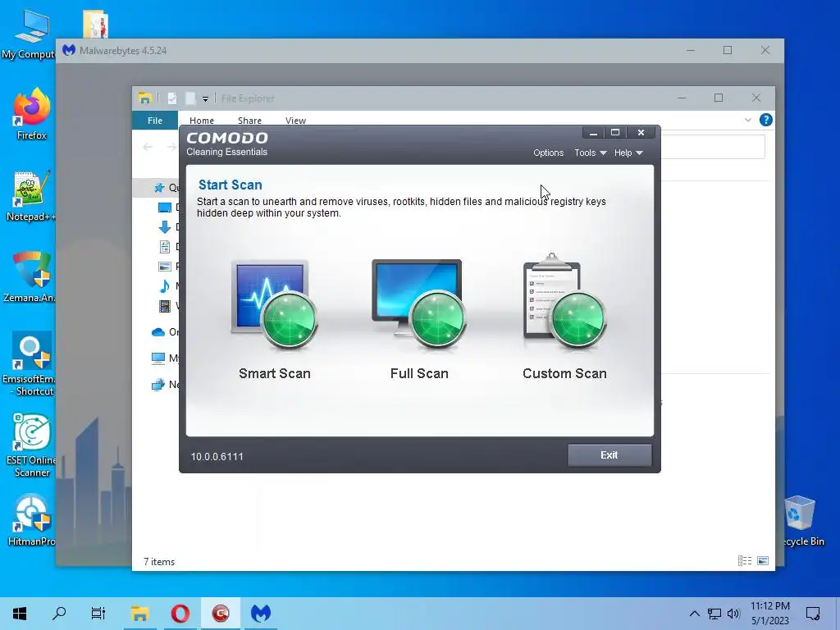Switch to Share tab in File Explorer
840x630 pixels.
(x=249, y=121)
